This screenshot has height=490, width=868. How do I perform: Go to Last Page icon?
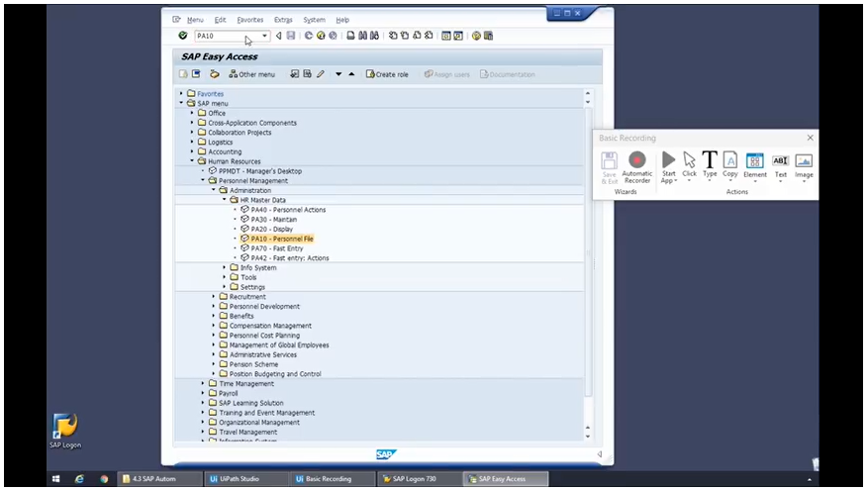click(429, 36)
